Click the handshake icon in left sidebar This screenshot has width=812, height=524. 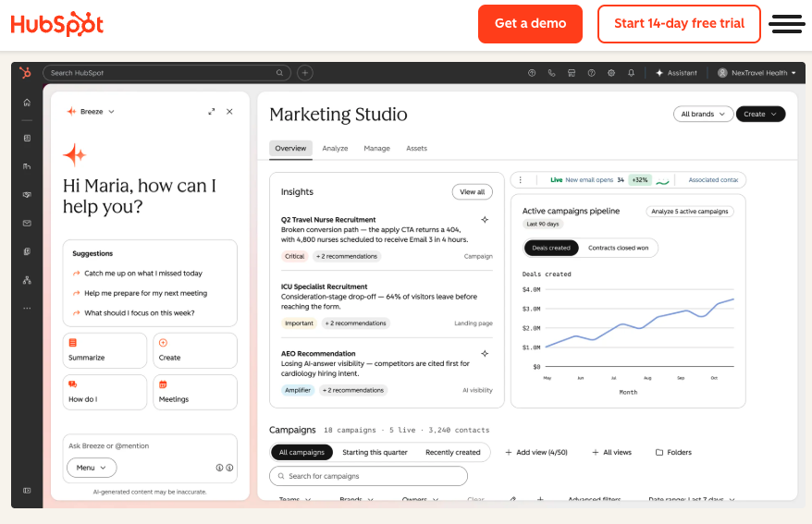pyautogui.click(x=27, y=195)
